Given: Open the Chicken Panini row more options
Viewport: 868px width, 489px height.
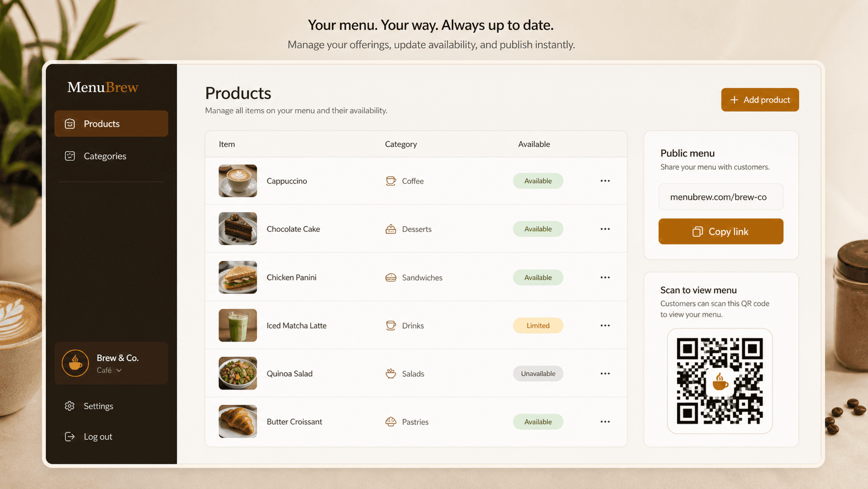Looking at the screenshot, I should pyautogui.click(x=605, y=277).
